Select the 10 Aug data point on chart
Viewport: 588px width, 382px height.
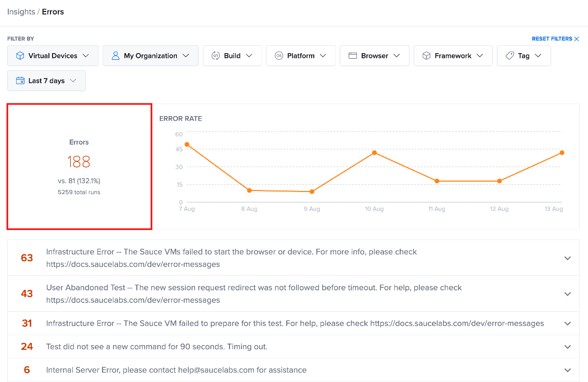click(x=374, y=153)
